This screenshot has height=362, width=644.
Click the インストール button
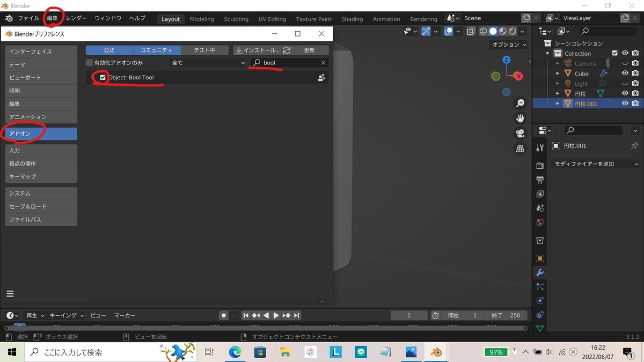coord(257,50)
